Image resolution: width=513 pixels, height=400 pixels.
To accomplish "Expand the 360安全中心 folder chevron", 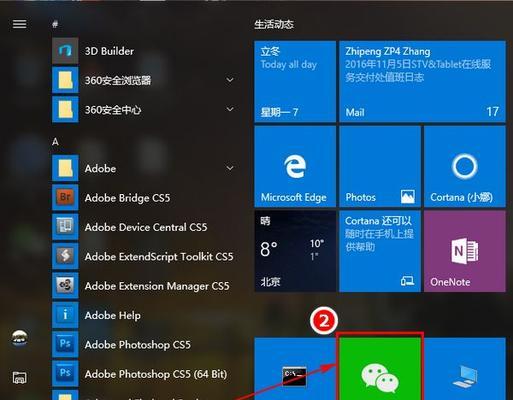I will click(x=230, y=109).
